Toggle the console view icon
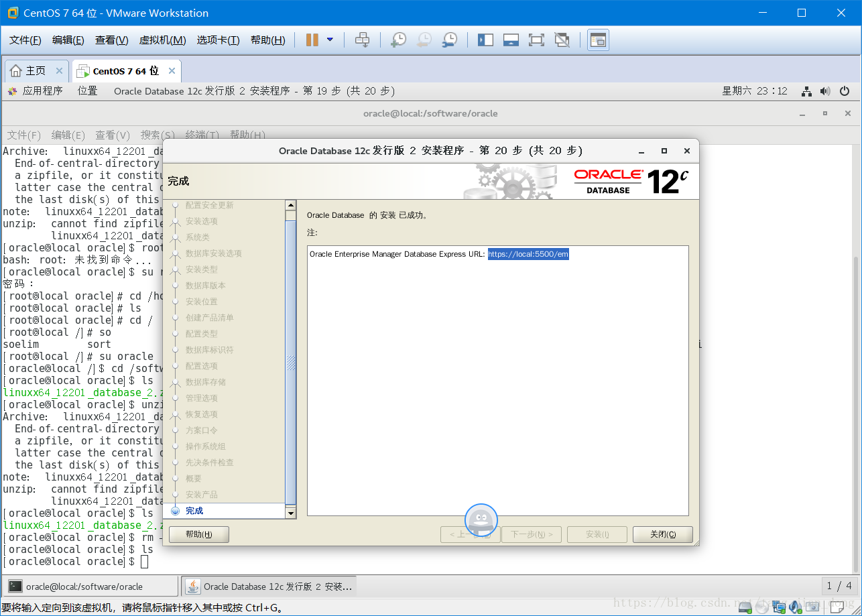This screenshot has height=616, width=862. point(598,40)
